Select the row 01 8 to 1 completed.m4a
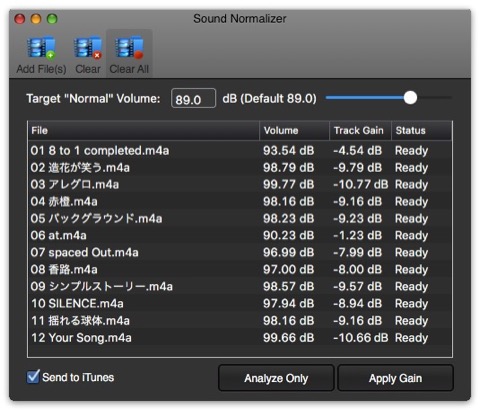480x410 pixels. click(x=240, y=150)
